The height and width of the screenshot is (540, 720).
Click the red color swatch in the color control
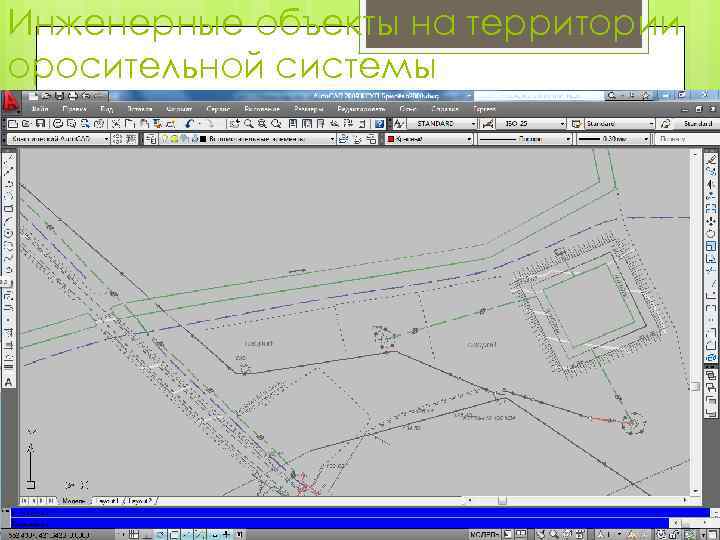point(391,139)
